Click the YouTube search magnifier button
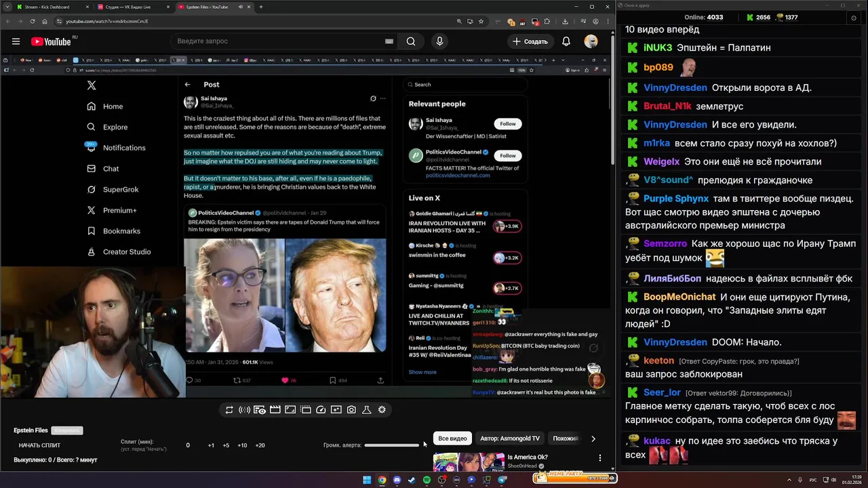Screen dimensions: 868x488 (411, 41)
